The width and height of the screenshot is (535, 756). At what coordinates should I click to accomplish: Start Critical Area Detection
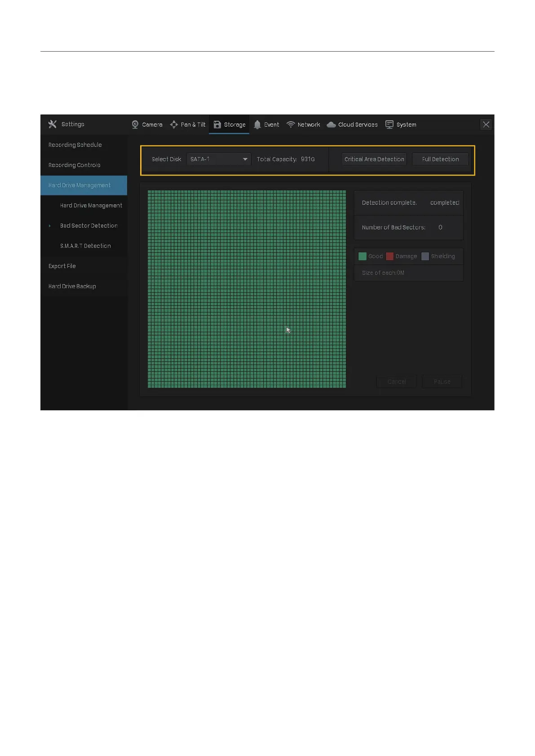[374, 159]
